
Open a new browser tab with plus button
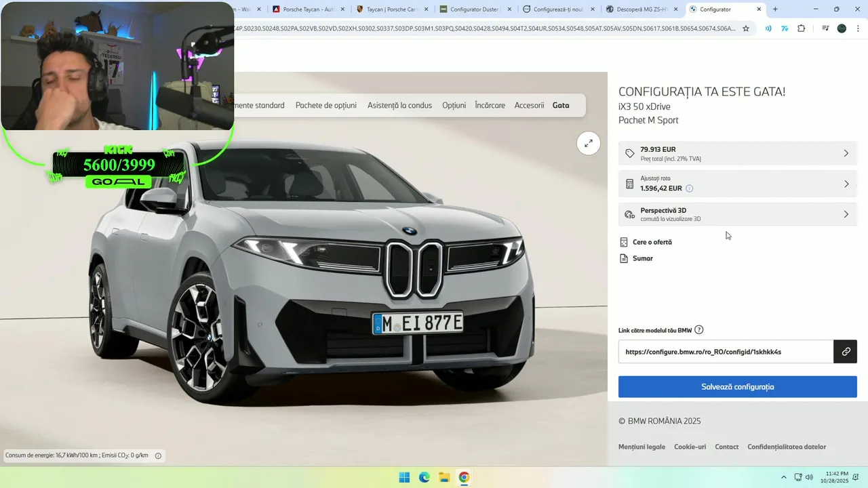point(775,9)
